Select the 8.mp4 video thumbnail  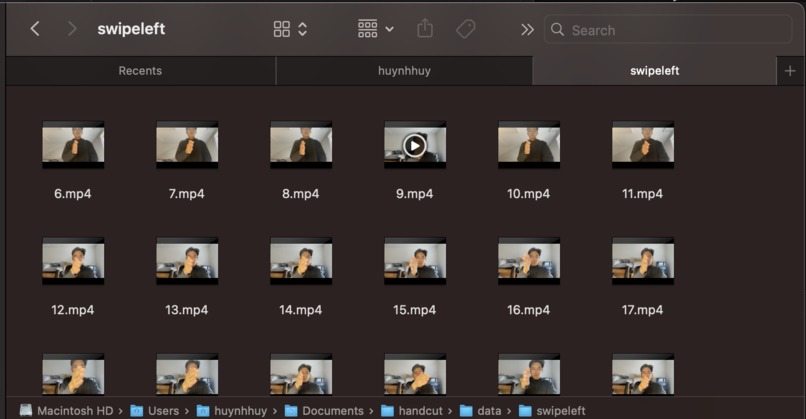tap(301, 145)
